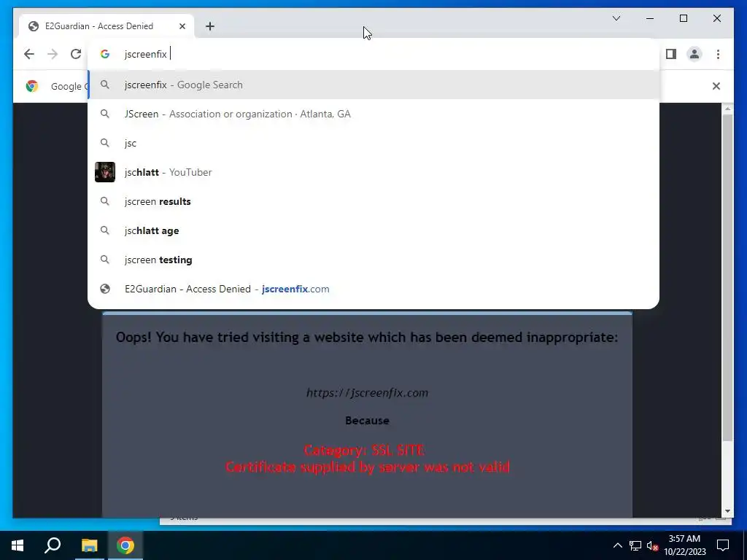Click the jschlatt thumbnail image

click(x=105, y=172)
